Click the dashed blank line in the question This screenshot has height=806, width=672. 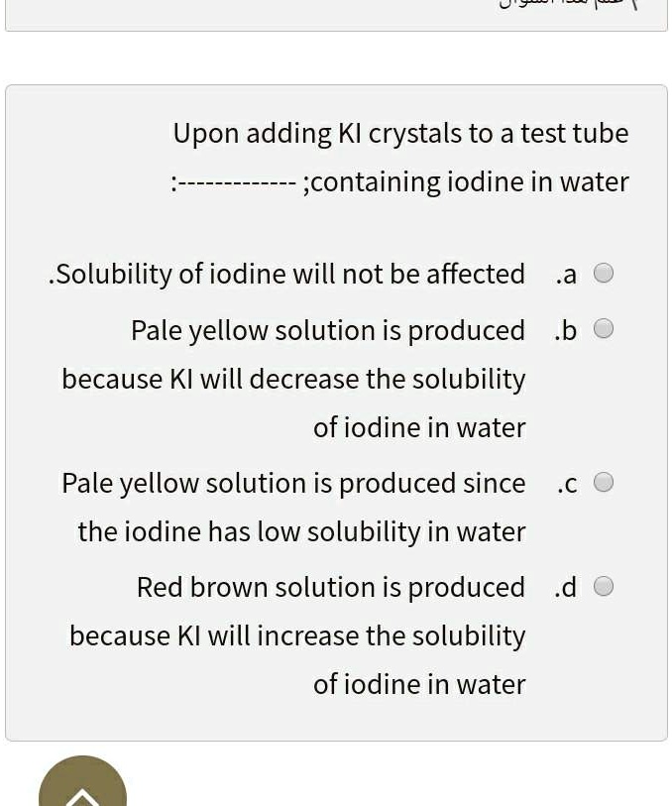(x=238, y=181)
